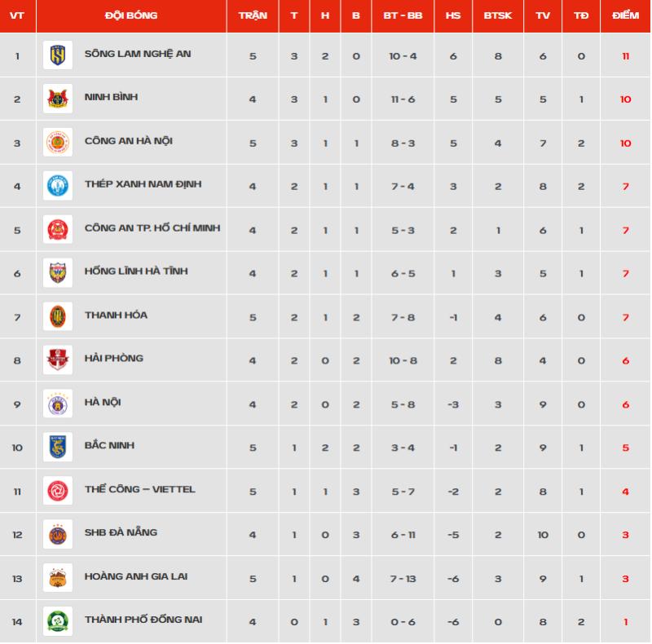Image resolution: width=652 pixels, height=644 pixels.
Task: Click the Công An TP. Hồ Chí Minh emblem
Action: (x=58, y=229)
